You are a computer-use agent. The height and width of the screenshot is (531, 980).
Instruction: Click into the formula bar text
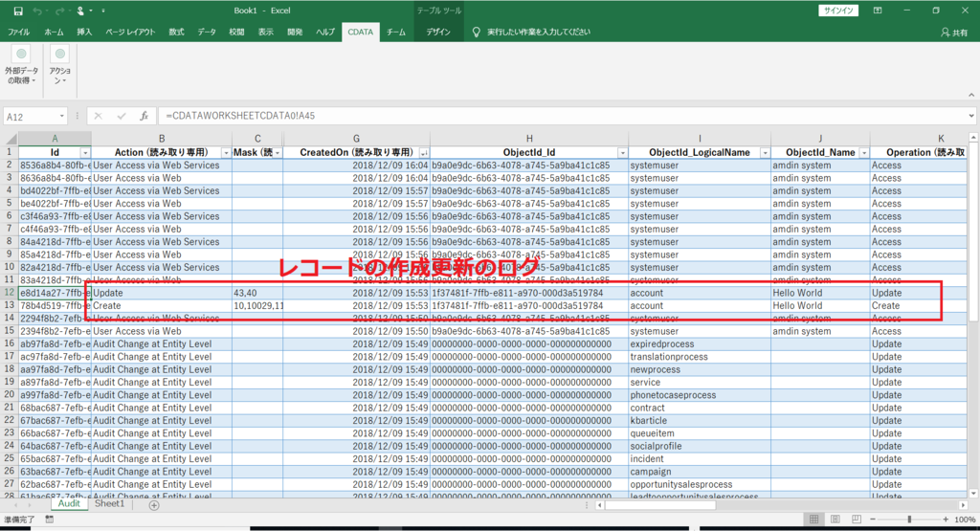562,116
